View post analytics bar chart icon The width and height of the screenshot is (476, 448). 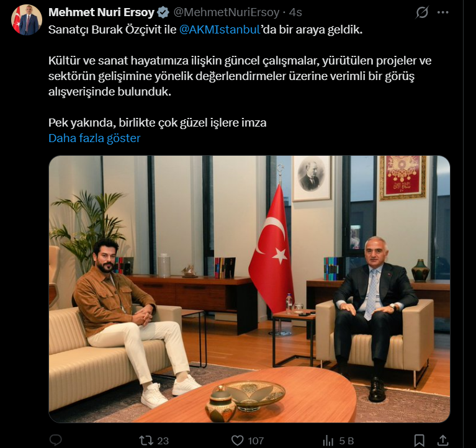point(328,441)
